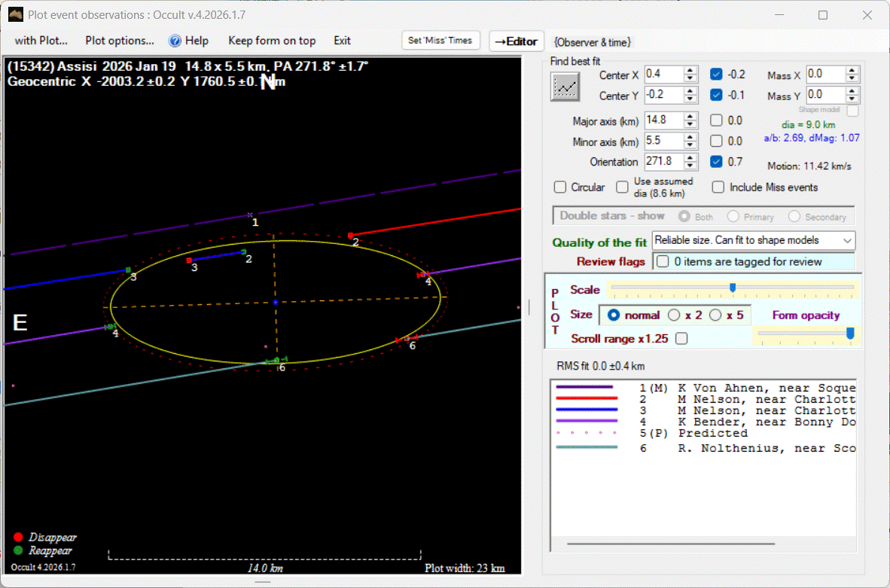The width and height of the screenshot is (890, 588).
Task: Toggle Include Miss events checkbox
Action: [718, 187]
